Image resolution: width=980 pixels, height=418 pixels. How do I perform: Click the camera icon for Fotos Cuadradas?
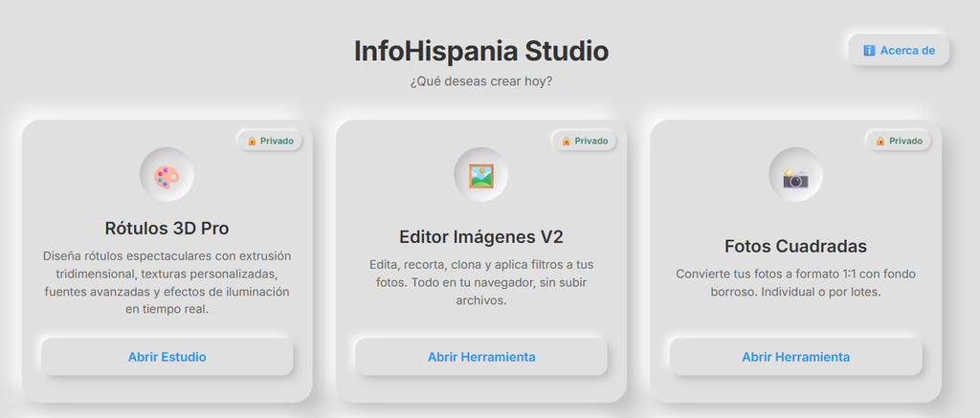point(795,178)
